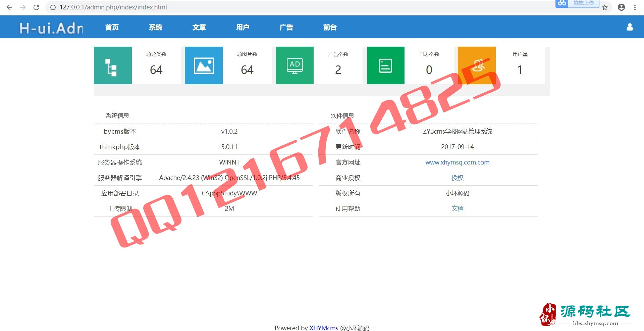Viewport: 644px width, 331px height.
Task: Click the 官方网址 row label
Action: [348, 162]
